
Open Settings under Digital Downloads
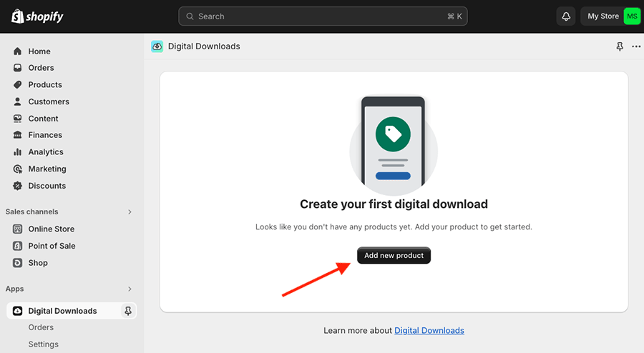tap(43, 344)
